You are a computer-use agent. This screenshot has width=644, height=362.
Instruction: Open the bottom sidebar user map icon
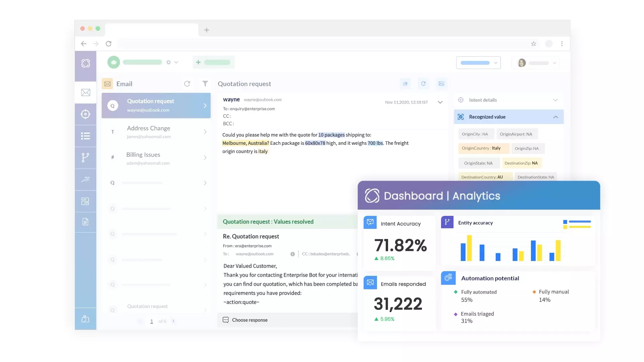point(85,319)
